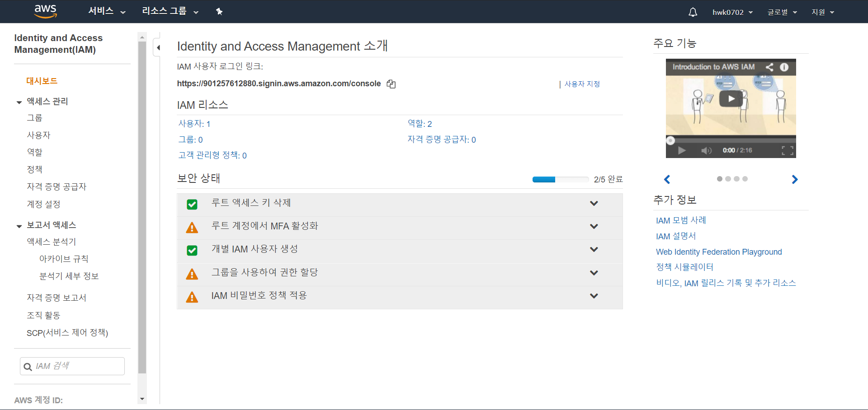Collapse the sidebar with the left triangle handle
The height and width of the screenshot is (410, 868).
pos(158,47)
